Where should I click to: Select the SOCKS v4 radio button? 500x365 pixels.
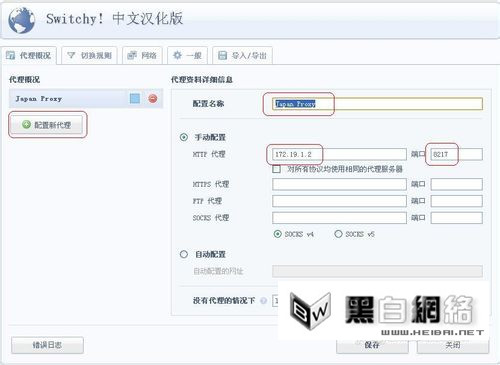click(x=277, y=234)
